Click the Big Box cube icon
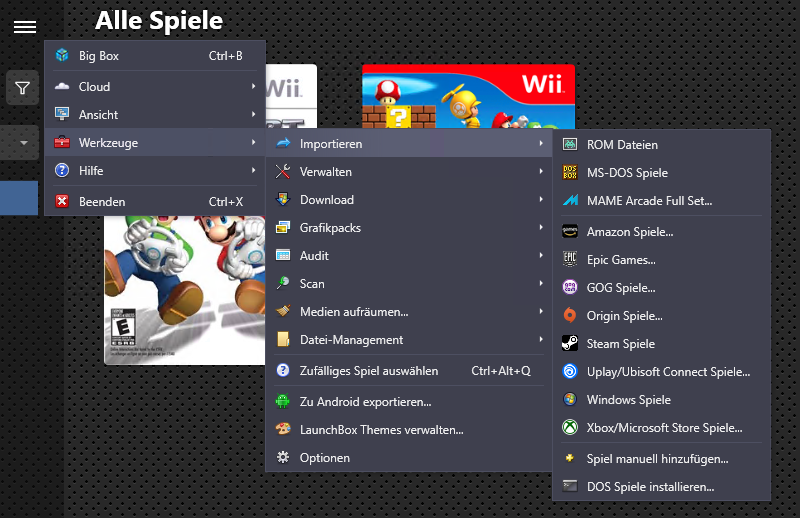 click(62, 56)
